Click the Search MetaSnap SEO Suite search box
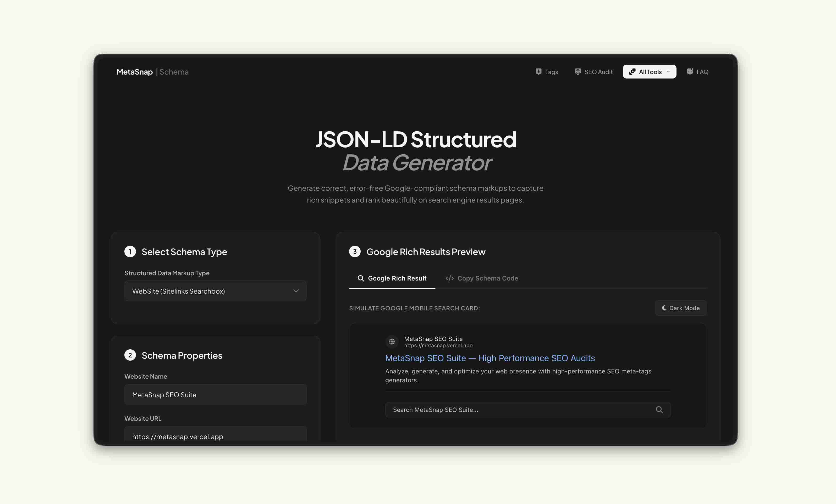This screenshot has width=836, height=504. click(x=528, y=410)
